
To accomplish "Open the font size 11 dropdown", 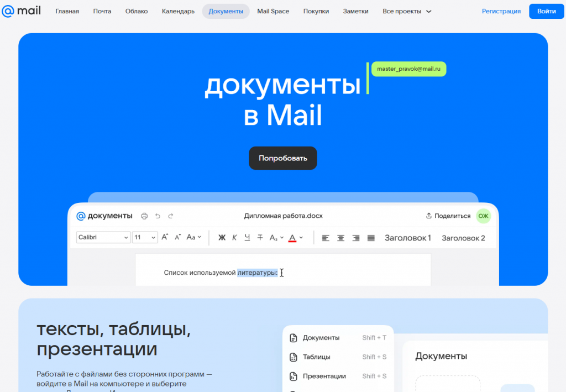I will coord(145,237).
